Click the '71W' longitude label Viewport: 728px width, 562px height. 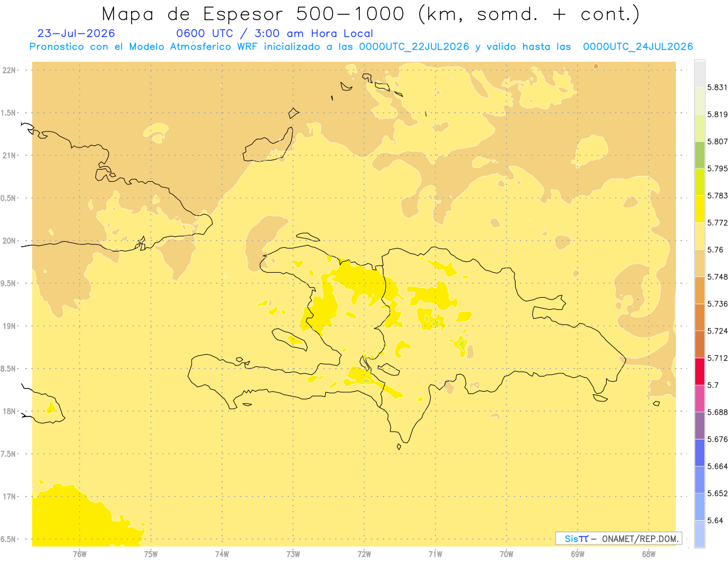[x=435, y=554]
